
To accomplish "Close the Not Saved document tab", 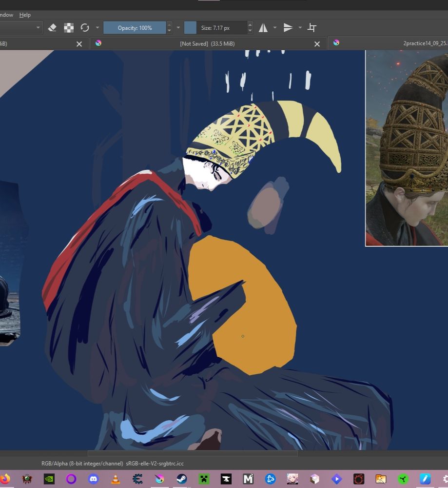I will [317, 43].
